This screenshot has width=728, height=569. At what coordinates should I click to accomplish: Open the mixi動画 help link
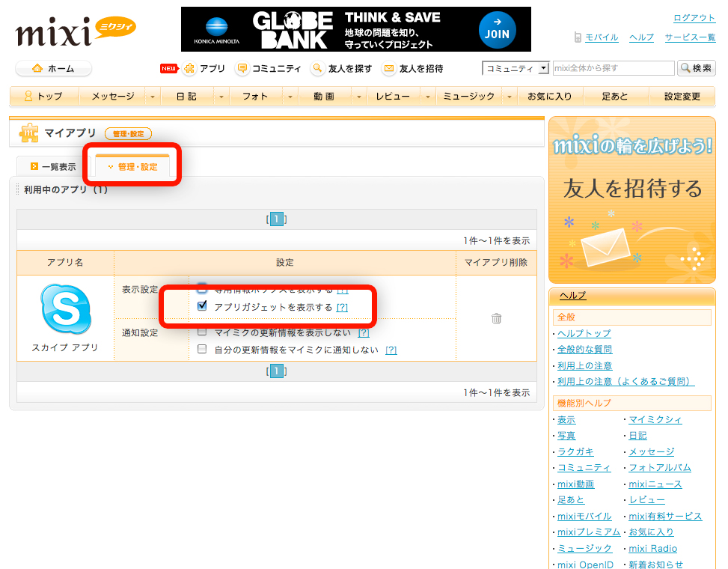(x=575, y=484)
